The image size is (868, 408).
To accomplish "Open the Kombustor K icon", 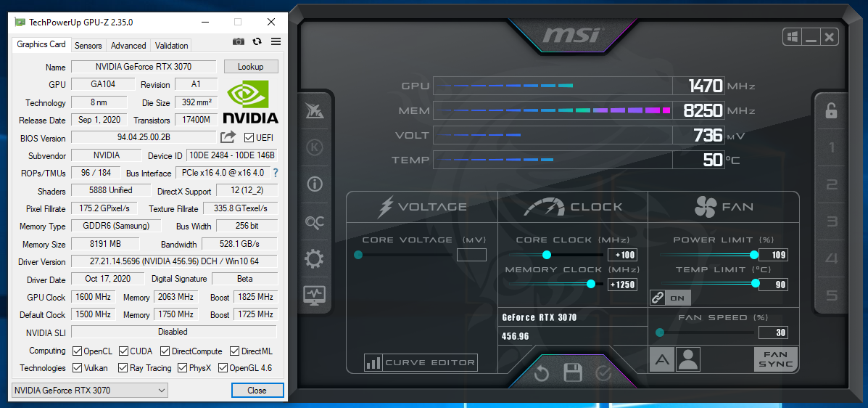I will pyautogui.click(x=315, y=147).
